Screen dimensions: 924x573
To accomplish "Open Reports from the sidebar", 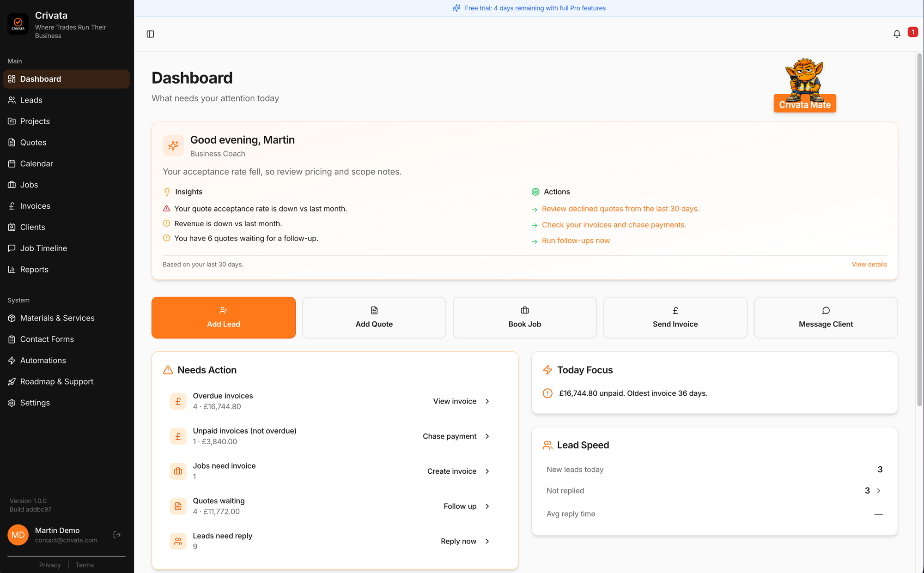I will coord(35,269).
